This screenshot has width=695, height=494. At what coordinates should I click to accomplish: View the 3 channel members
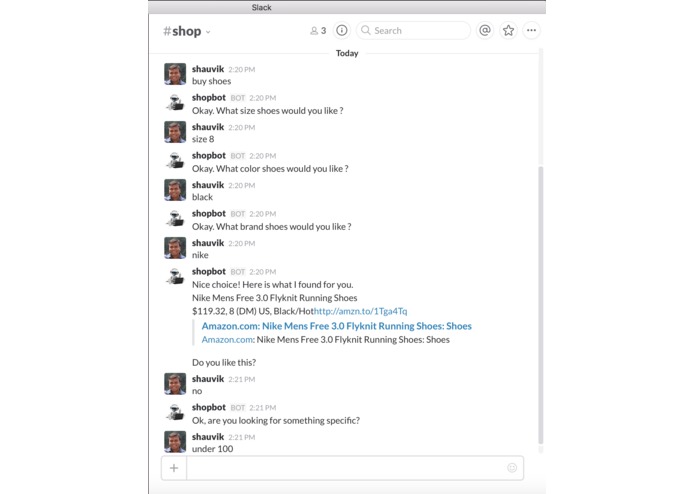pyautogui.click(x=318, y=31)
